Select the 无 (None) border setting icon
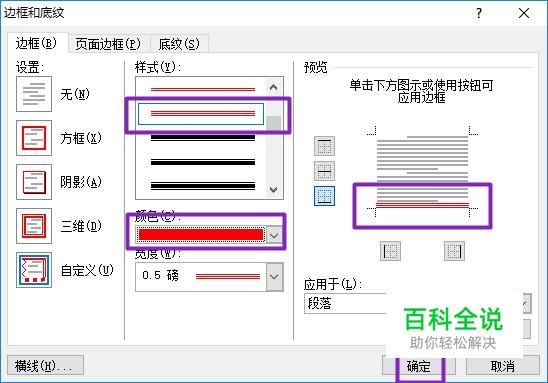Viewport: 548px width, 383px height. (34, 94)
